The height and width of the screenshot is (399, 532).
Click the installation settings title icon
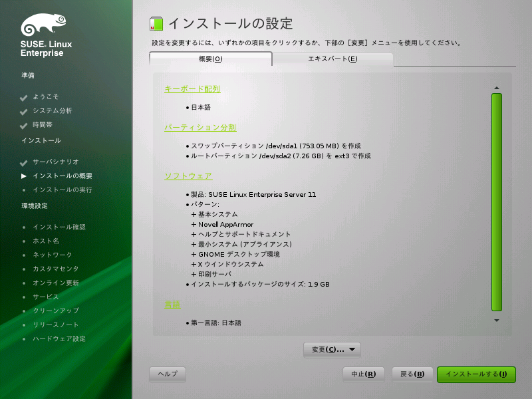(156, 24)
